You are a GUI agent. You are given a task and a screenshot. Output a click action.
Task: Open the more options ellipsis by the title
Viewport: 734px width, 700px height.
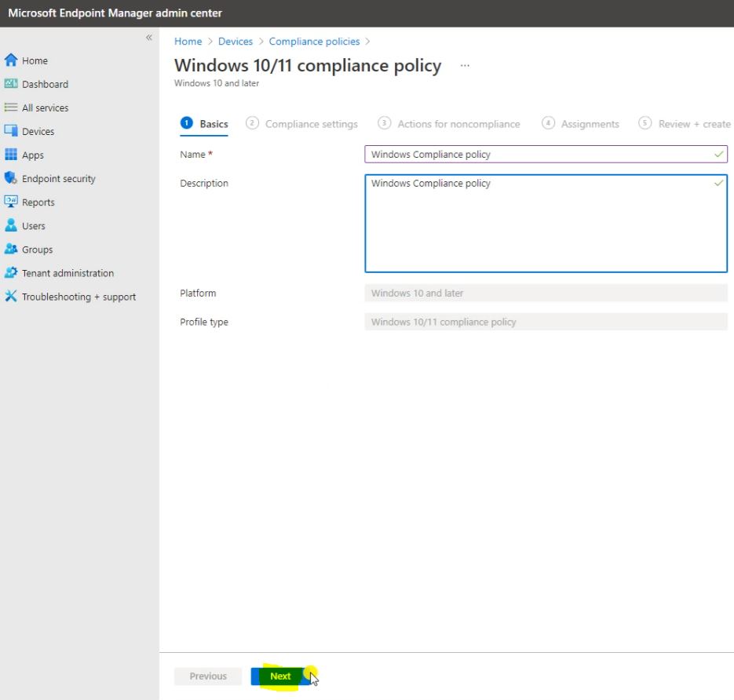click(x=465, y=65)
